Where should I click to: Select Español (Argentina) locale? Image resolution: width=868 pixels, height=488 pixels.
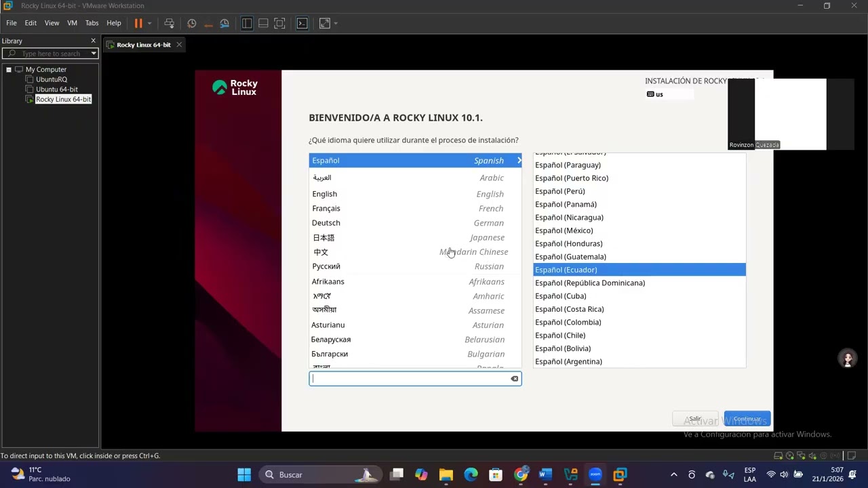[639, 361]
